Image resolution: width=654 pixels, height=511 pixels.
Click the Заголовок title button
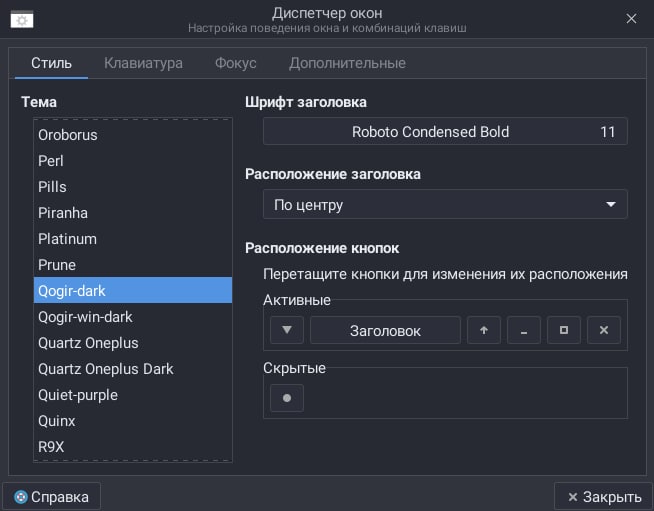pyautogui.click(x=385, y=330)
